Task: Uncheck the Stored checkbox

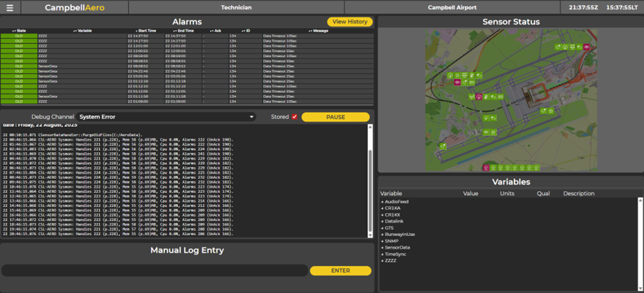Action: 295,117
